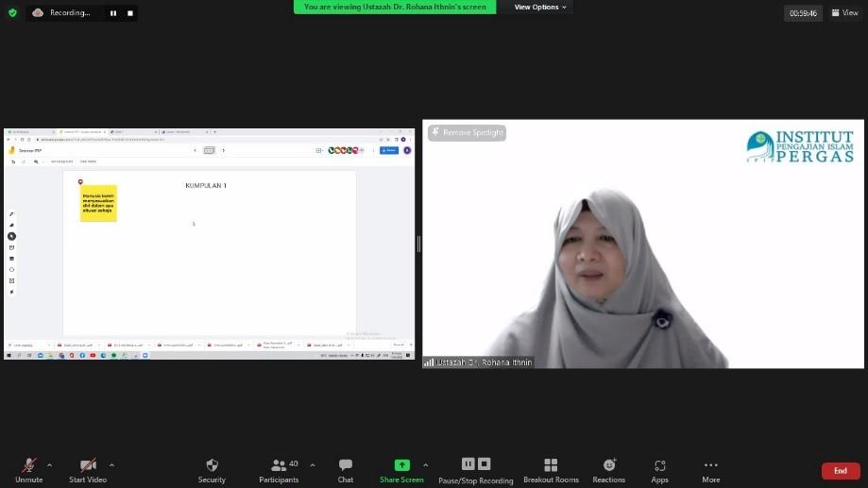Select the first browser tab in shared screen
This screenshot has width=868, height=488.
(30, 132)
